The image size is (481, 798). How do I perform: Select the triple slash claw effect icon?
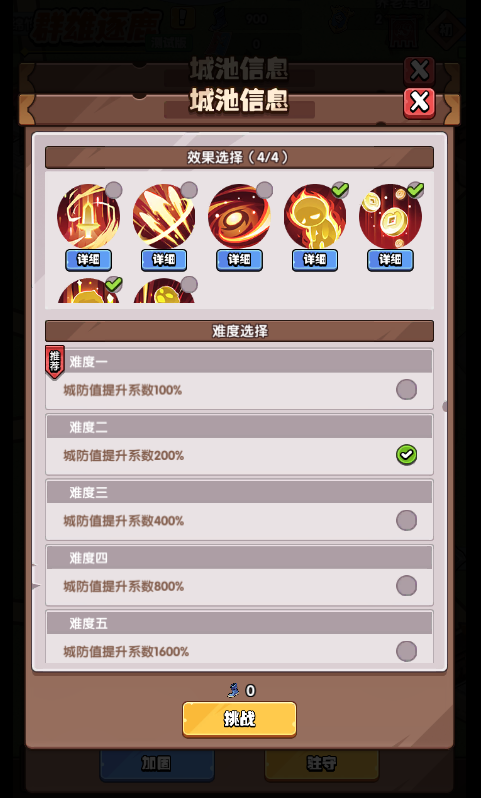pyautogui.click(x=164, y=216)
